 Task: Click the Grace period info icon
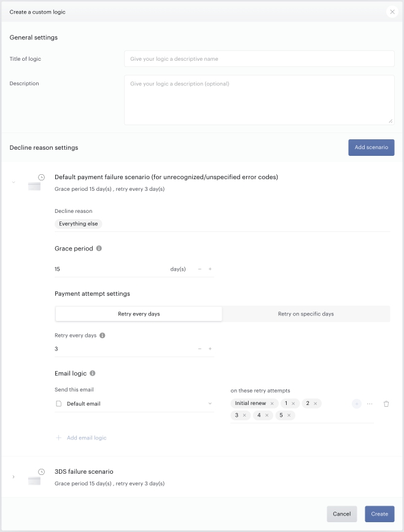click(99, 249)
